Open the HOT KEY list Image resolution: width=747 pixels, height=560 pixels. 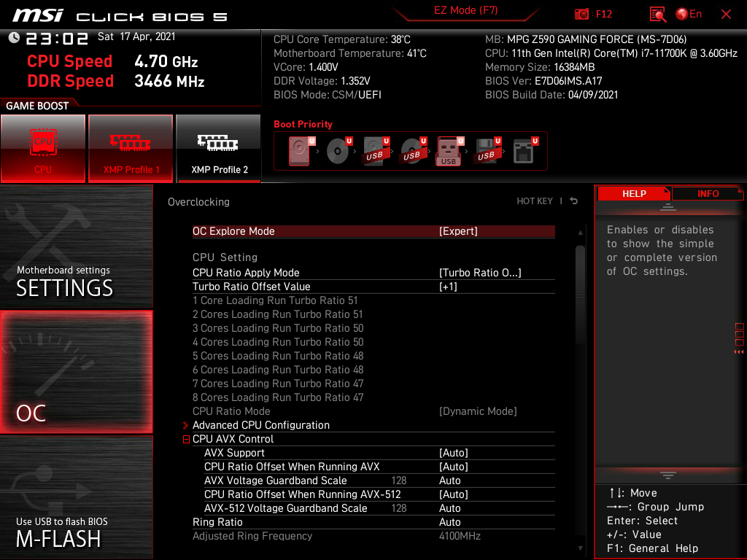pos(535,201)
